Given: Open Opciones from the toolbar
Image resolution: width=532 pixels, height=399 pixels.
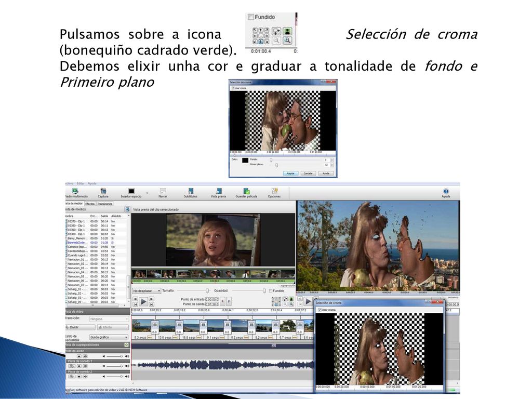Looking at the screenshot, I should coord(274,193).
